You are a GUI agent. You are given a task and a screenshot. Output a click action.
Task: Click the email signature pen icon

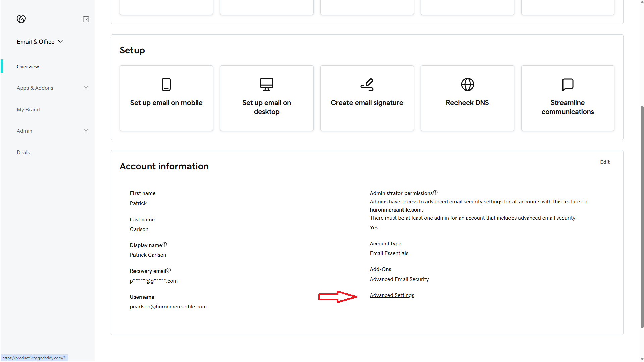tap(367, 84)
